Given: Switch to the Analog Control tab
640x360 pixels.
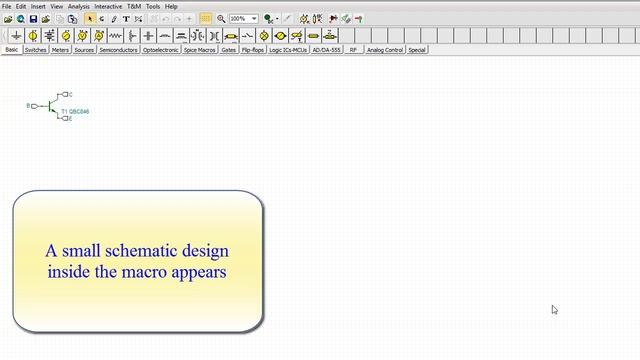Looking at the screenshot, I should [385, 50].
